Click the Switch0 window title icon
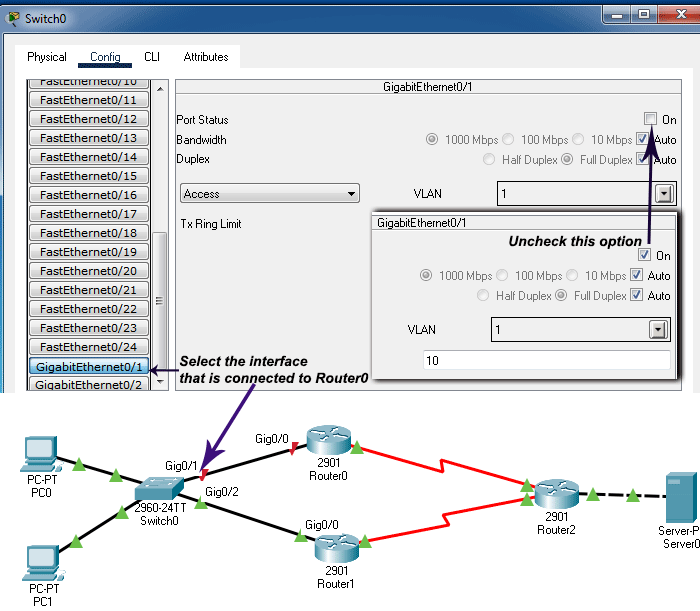The width and height of the screenshot is (700, 611). coord(12,18)
